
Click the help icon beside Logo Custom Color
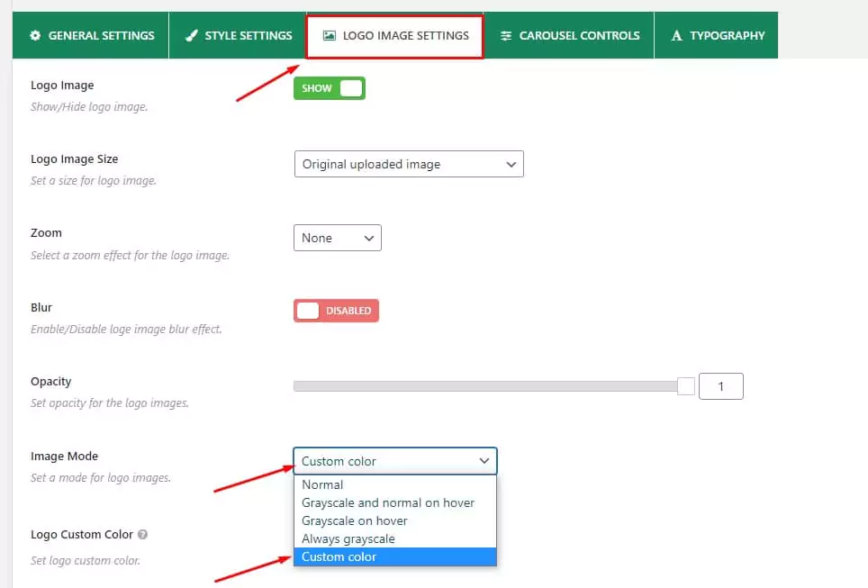point(143,535)
